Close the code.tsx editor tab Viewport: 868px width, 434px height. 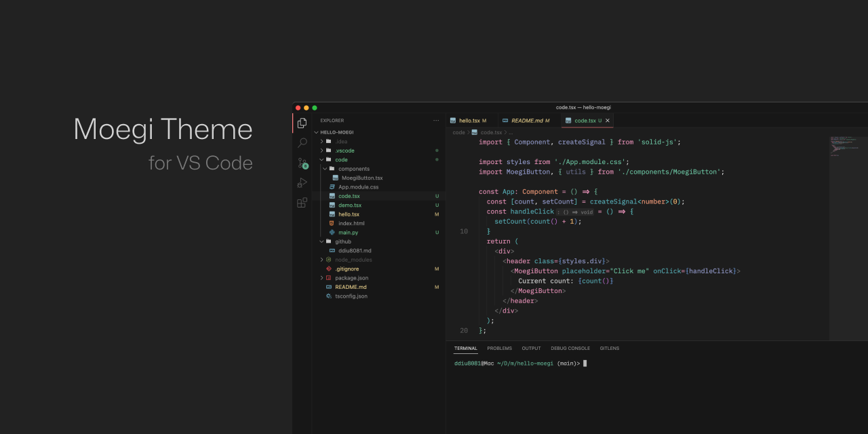[608, 121]
